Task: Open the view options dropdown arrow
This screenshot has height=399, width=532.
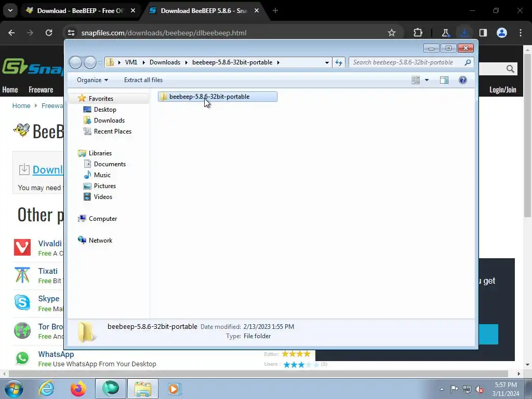Action: pyautogui.click(x=427, y=80)
